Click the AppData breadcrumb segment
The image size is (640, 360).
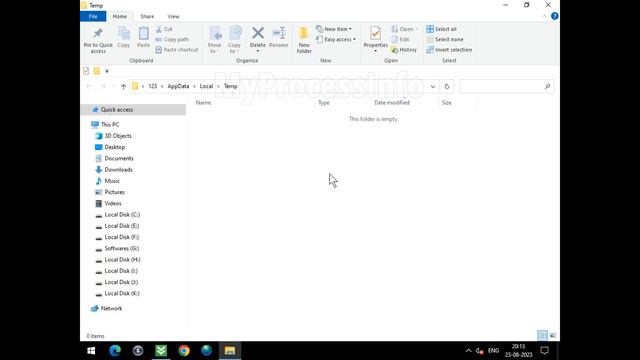click(x=178, y=87)
